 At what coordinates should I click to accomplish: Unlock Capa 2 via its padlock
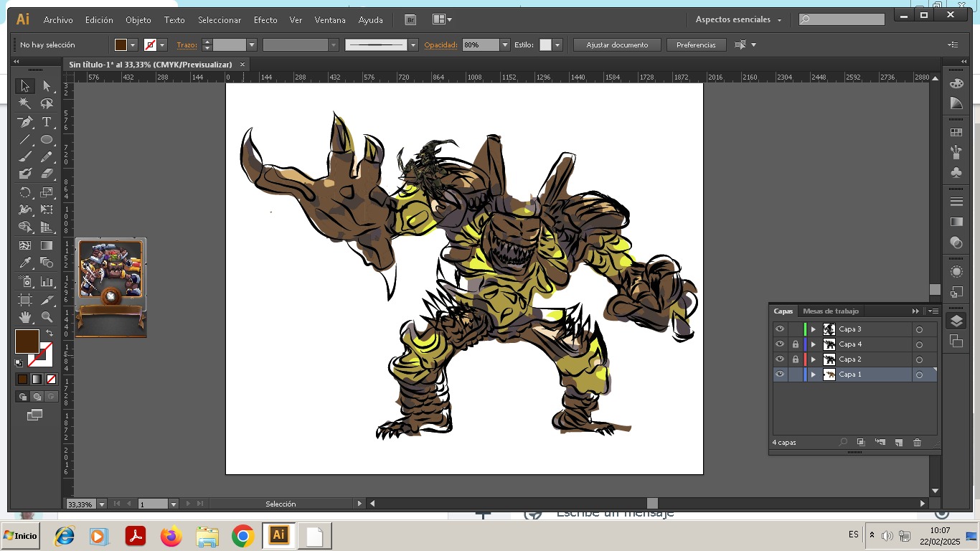(795, 359)
